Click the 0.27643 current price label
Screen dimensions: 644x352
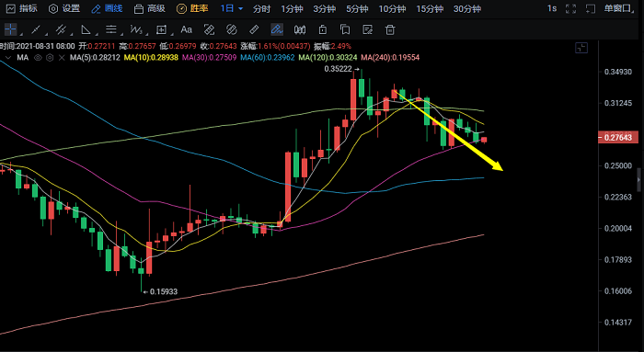618,138
